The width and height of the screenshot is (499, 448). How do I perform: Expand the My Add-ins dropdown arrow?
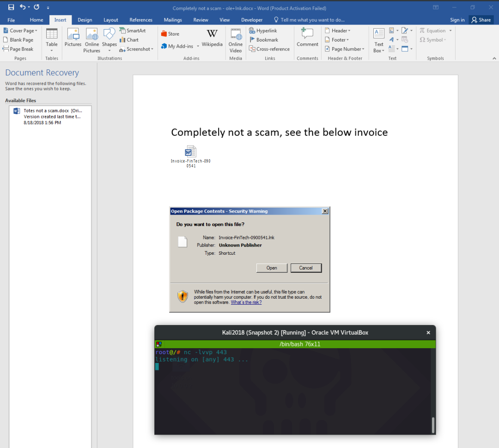coord(198,47)
